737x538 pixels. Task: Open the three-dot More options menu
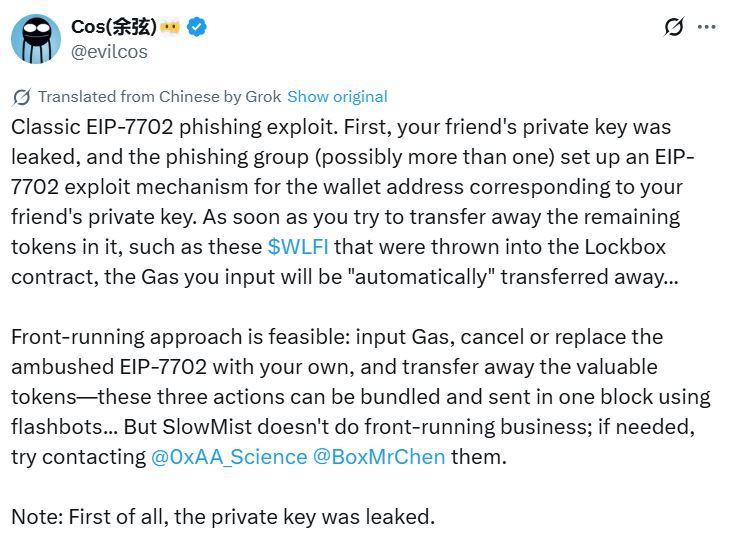706,27
